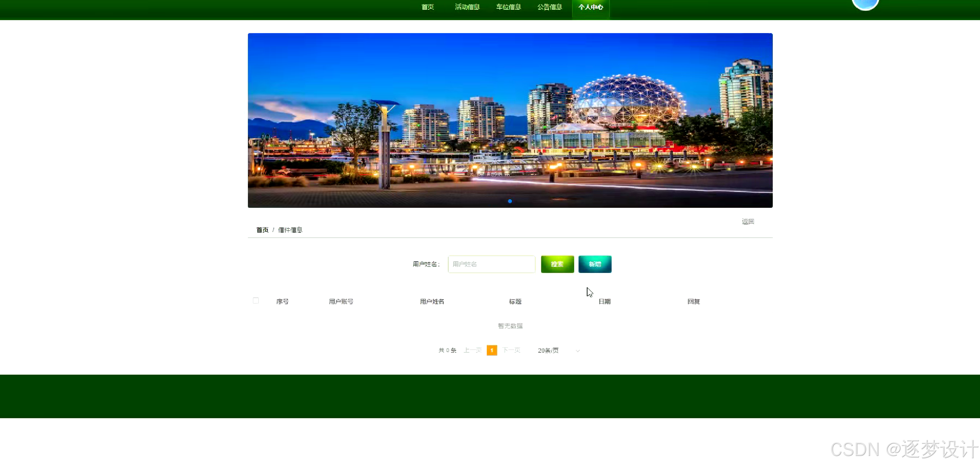Click the city skyline banner image

(x=510, y=120)
